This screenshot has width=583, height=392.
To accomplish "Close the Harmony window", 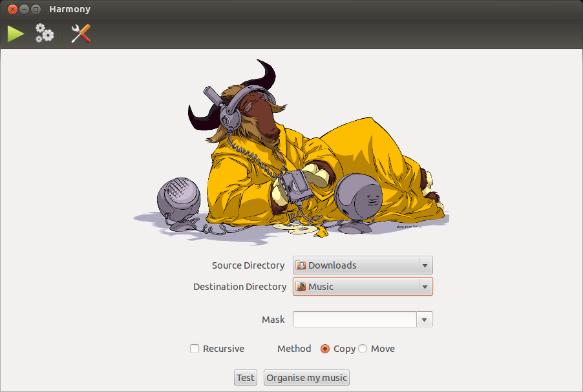I will point(13,9).
